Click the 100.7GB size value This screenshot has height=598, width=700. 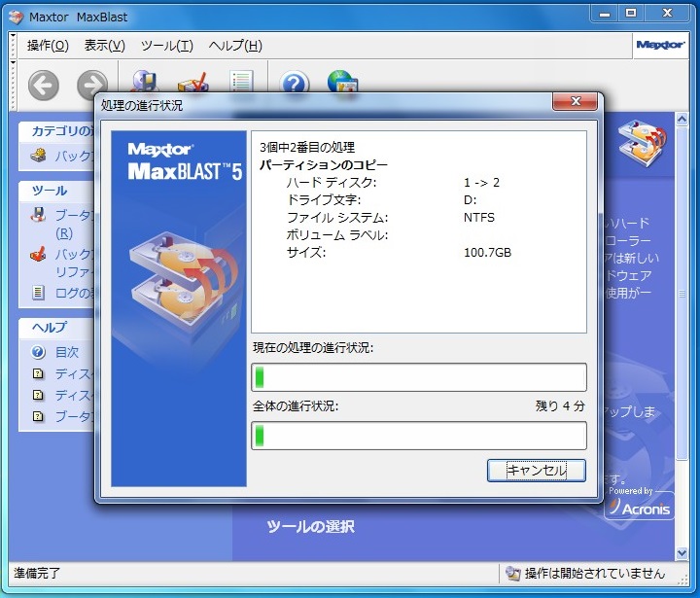[487, 253]
